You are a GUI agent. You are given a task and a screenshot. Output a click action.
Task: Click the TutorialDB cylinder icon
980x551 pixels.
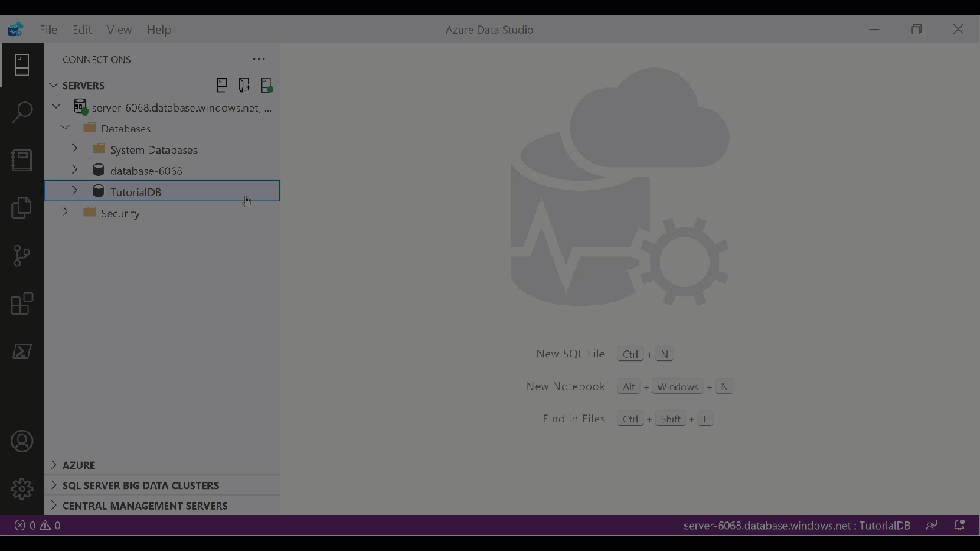[x=98, y=191]
